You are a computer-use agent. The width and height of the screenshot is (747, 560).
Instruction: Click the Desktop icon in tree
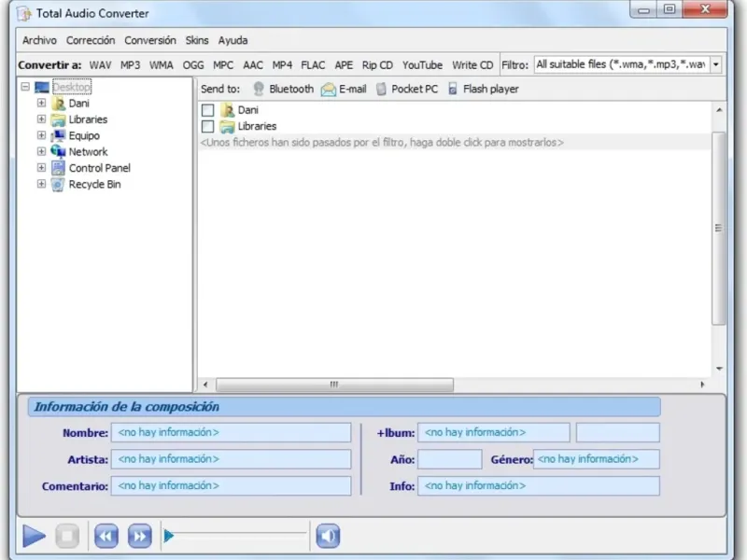tap(42, 87)
